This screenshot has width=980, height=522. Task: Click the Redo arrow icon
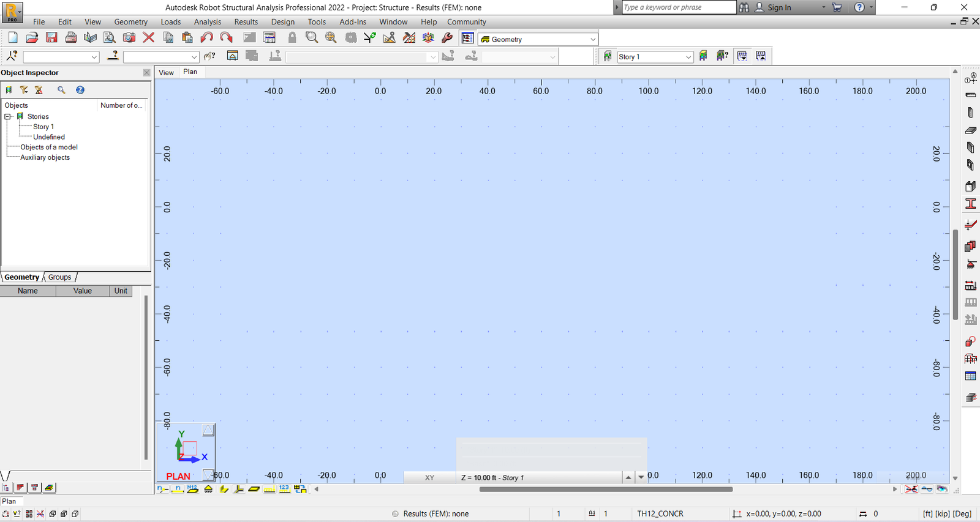[226, 38]
